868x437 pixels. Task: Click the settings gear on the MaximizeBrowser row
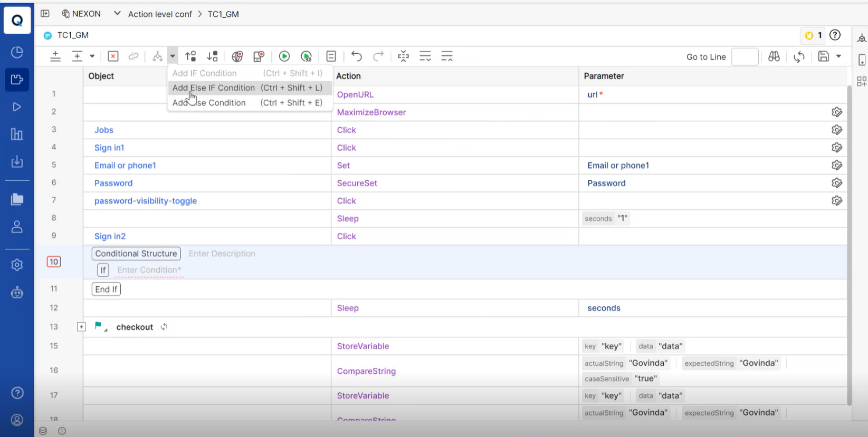point(837,112)
